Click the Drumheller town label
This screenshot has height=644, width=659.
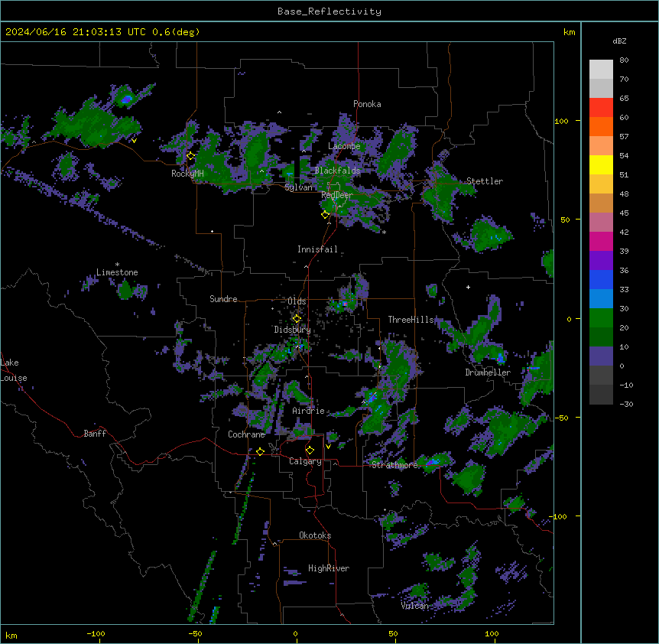[x=488, y=372]
